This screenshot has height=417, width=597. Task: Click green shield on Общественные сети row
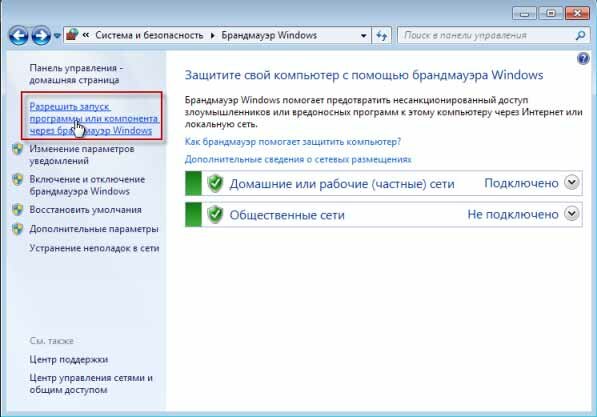tap(215, 214)
